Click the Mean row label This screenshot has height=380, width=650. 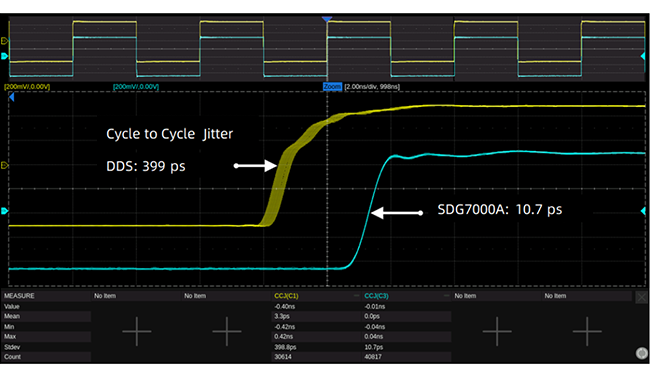point(12,316)
